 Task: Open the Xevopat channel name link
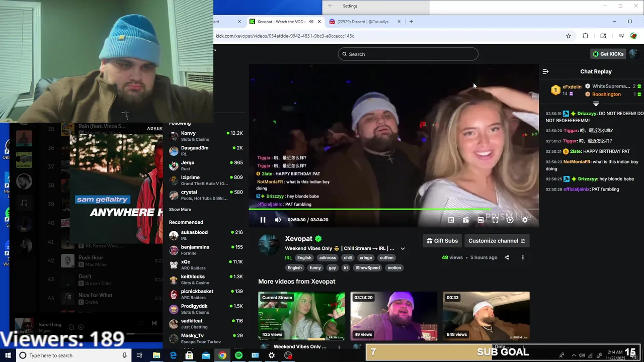[299, 239]
